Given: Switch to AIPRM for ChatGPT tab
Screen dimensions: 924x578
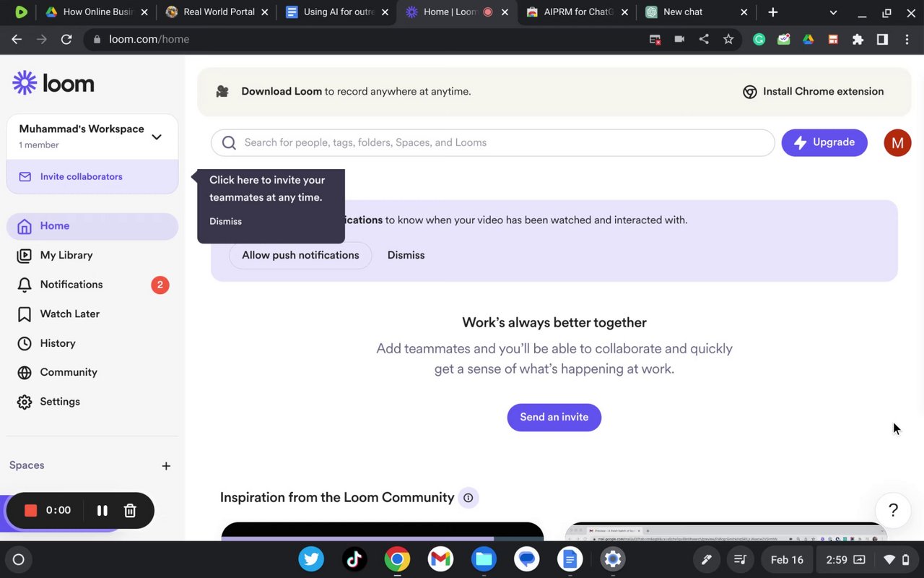Looking at the screenshot, I should pos(576,12).
